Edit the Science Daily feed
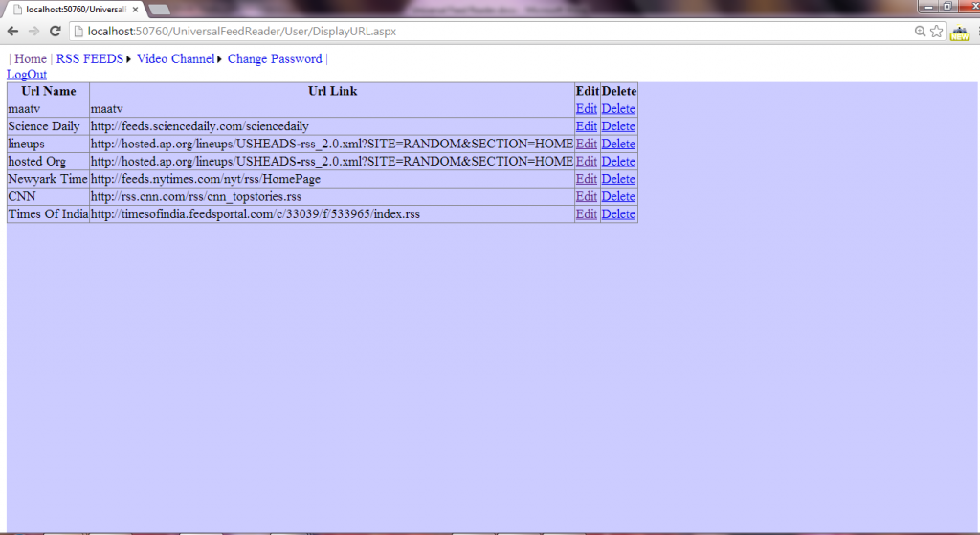The height and width of the screenshot is (535, 980). [x=587, y=126]
